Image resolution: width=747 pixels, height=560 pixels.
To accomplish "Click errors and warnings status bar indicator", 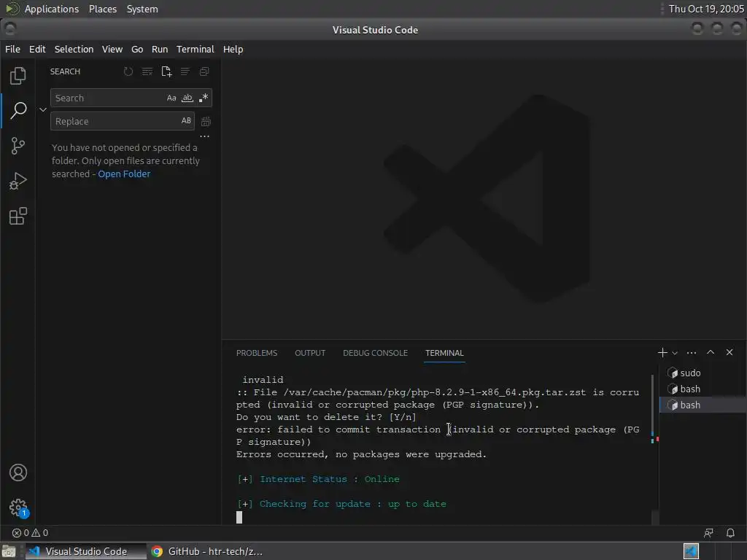I will [x=30, y=533].
